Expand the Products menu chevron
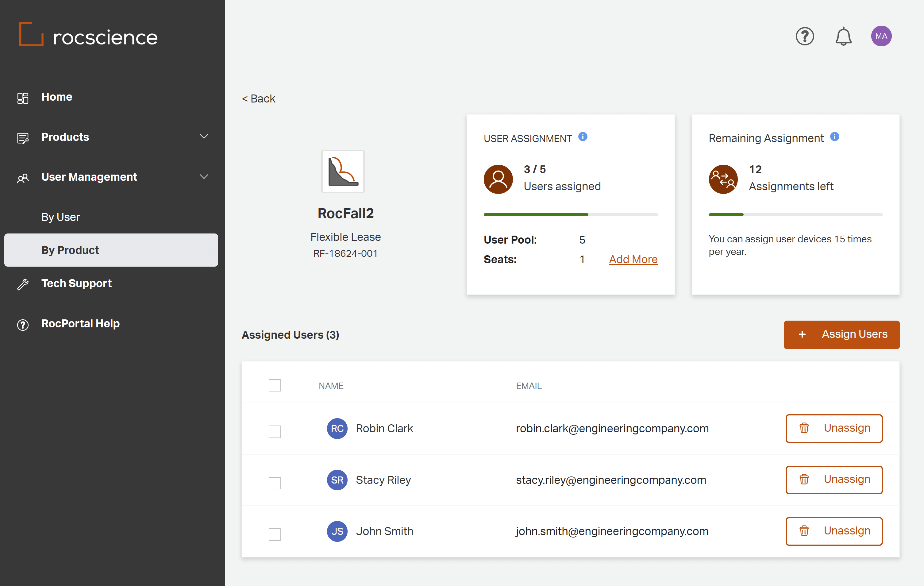 [204, 137]
